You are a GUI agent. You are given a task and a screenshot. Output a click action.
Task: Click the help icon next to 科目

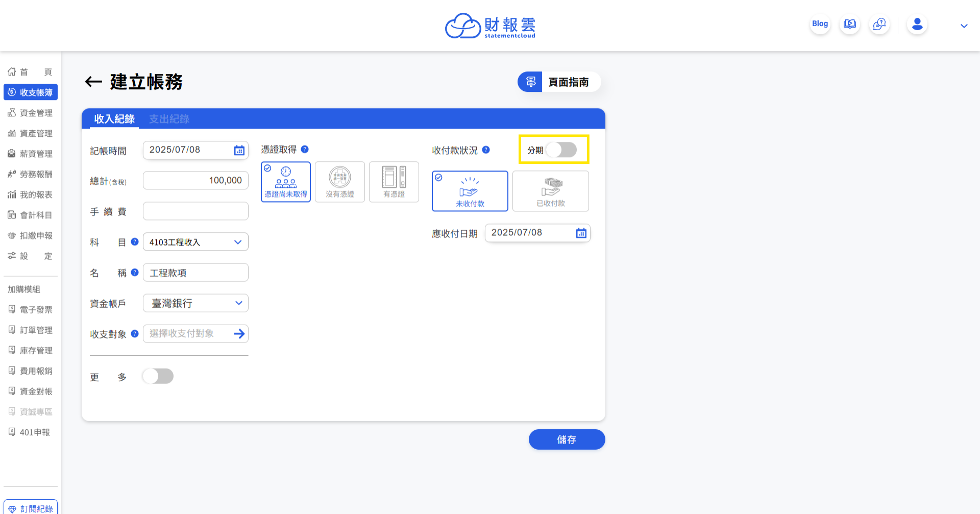pos(135,242)
